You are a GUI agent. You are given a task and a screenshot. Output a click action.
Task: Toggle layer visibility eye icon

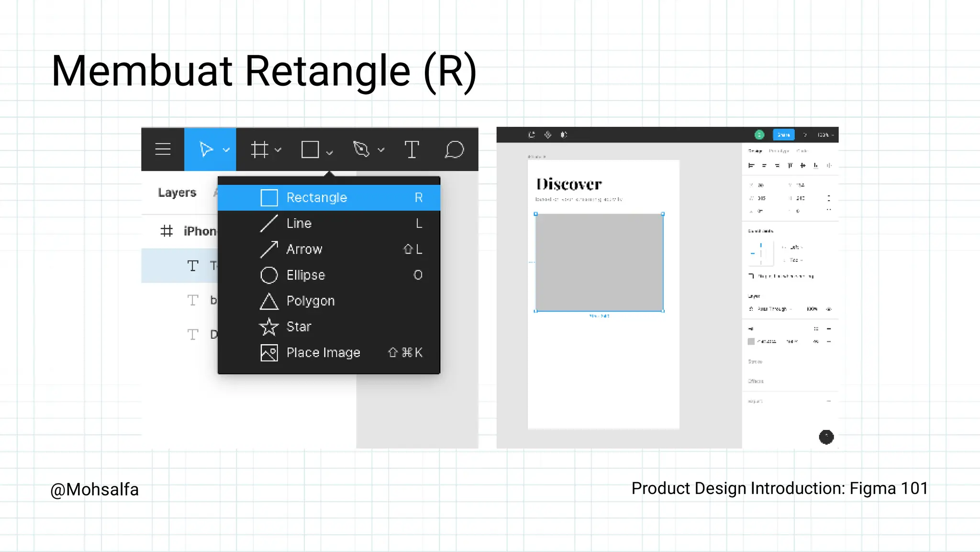tap(829, 309)
